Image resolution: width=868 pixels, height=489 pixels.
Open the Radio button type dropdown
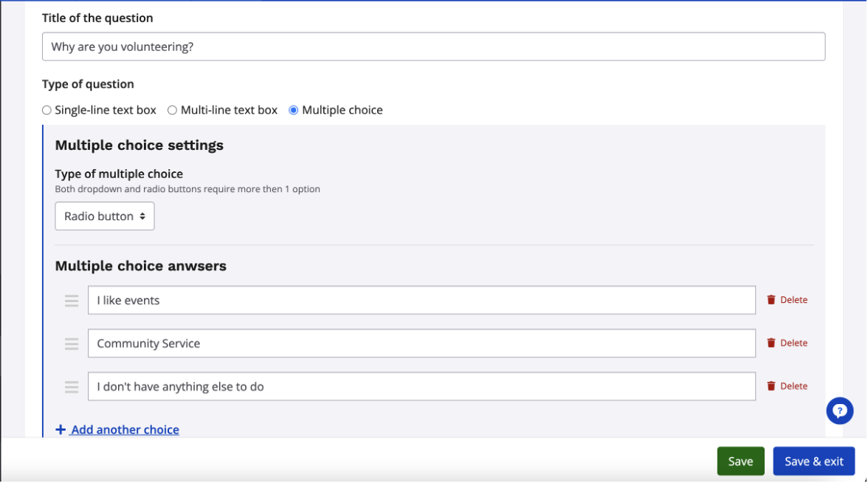click(x=105, y=216)
